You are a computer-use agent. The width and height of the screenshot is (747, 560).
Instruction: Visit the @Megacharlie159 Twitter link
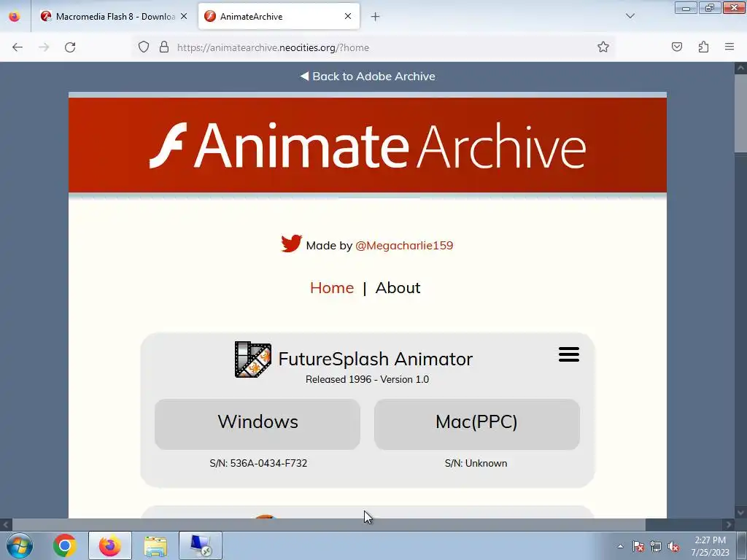[x=404, y=245]
